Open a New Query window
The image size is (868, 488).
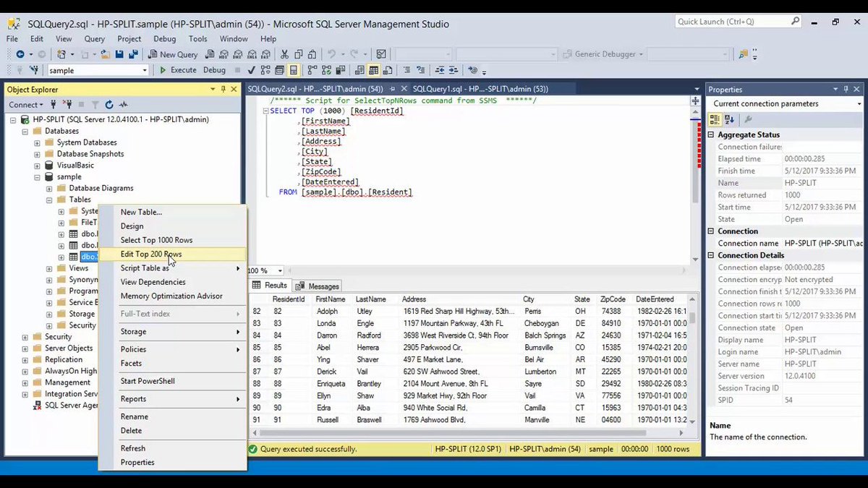[174, 54]
